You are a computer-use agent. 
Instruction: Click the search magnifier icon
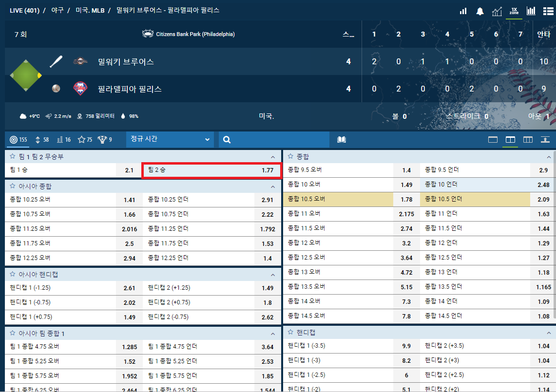pos(227,140)
